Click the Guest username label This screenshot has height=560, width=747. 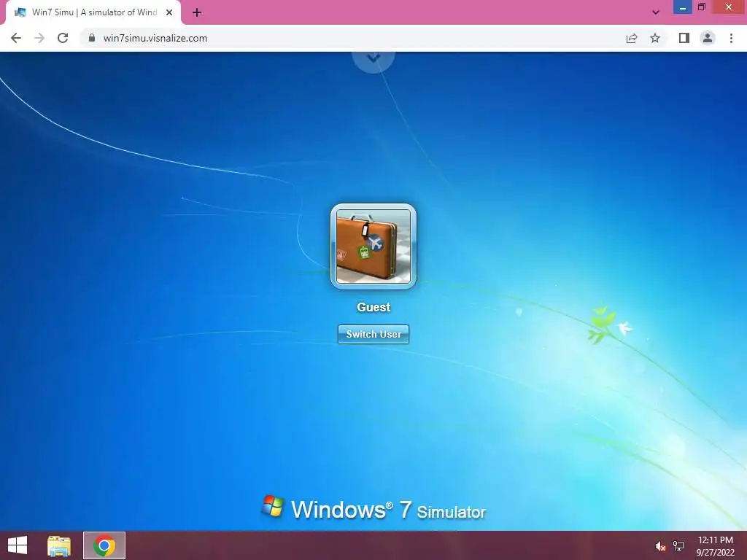[x=373, y=307]
